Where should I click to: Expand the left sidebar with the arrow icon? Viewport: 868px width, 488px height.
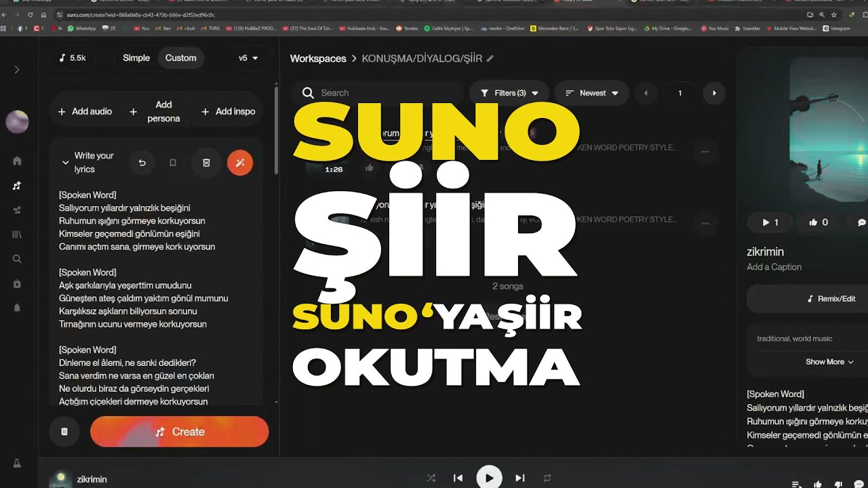(17, 70)
